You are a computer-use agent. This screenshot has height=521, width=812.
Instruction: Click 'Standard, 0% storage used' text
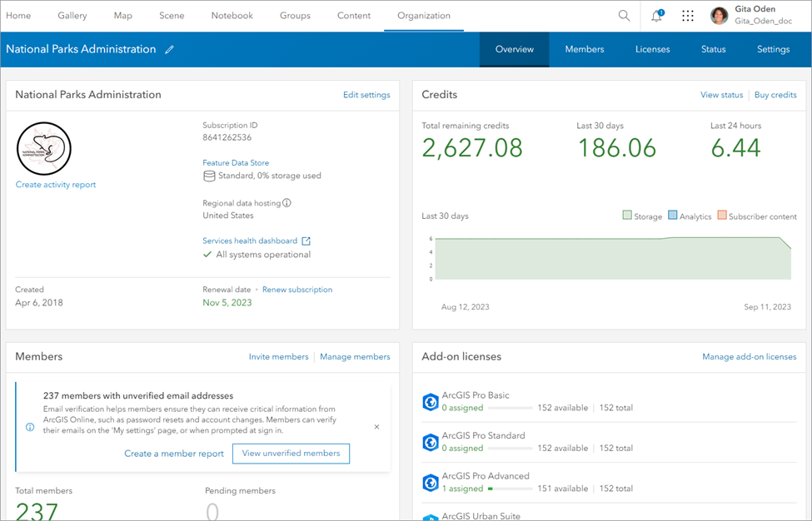(269, 176)
